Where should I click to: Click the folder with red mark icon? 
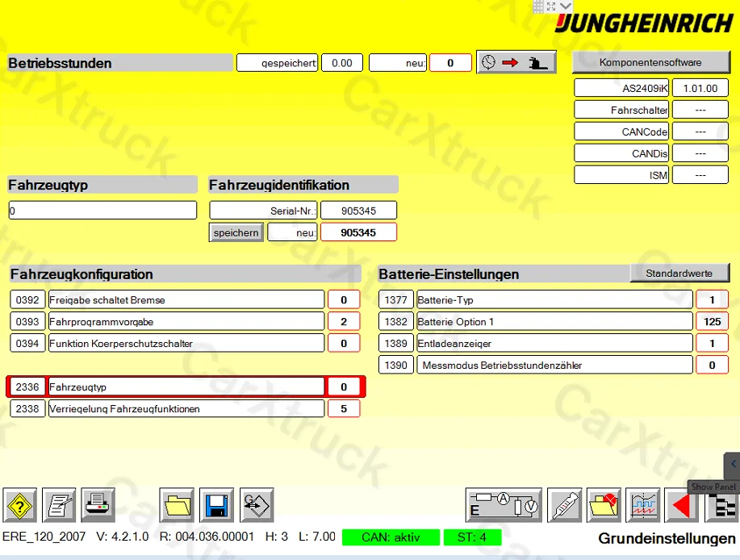click(604, 505)
